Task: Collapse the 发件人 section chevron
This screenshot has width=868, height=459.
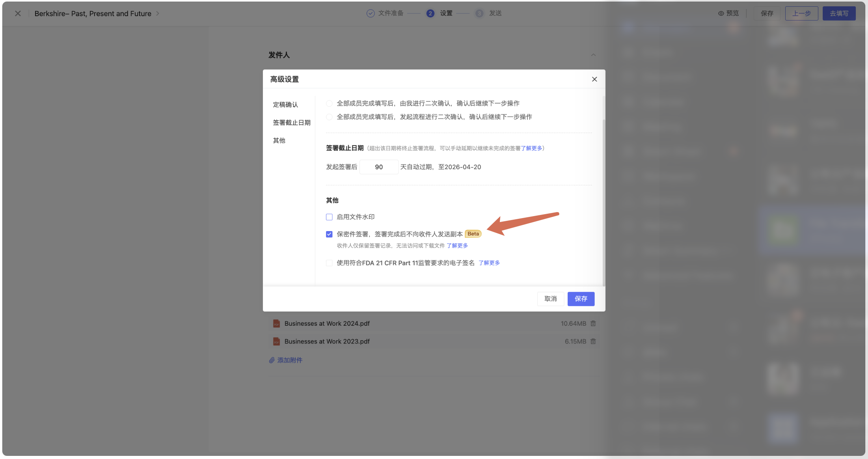Action: [x=593, y=55]
